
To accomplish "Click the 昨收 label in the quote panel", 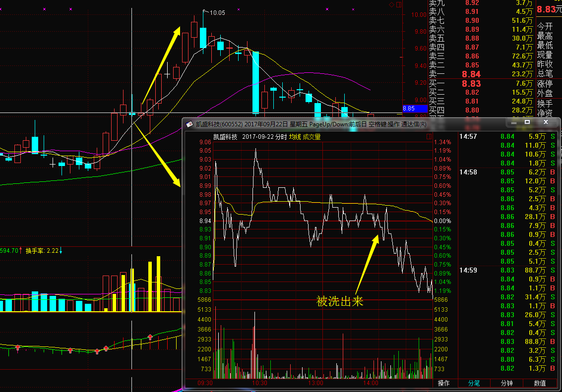I will tap(545, 64).
